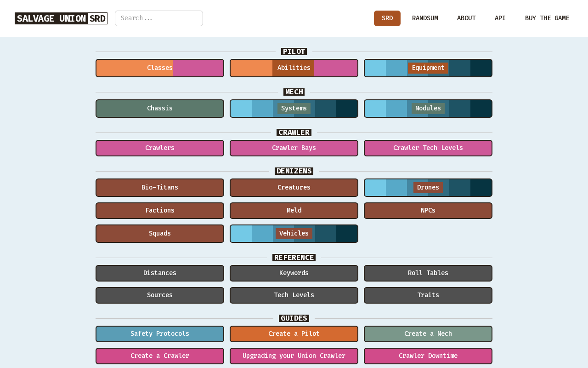Go to the Squads page
Screen dimensions: 588x368
click(x=160, y=234)
